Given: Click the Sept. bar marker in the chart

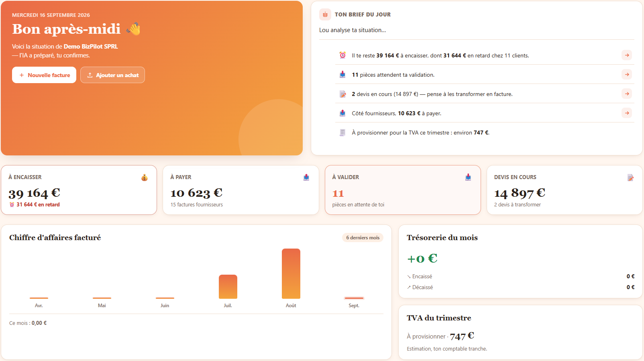Looking at the screenshot, I should coord(354,298).
